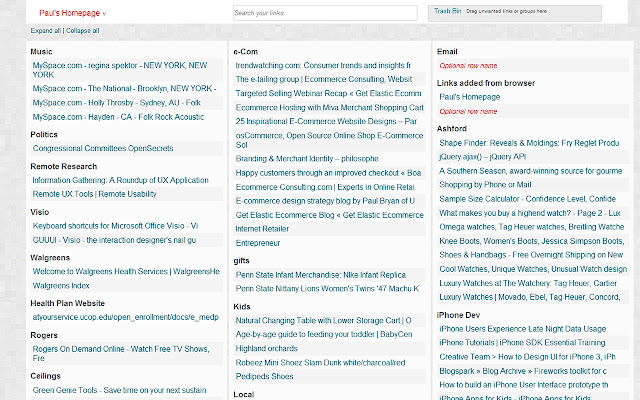The height and width of the screenshot is (400, 640).
Task: Open Age-by-age guide to feeding toddler
Action: coord(324,335)
